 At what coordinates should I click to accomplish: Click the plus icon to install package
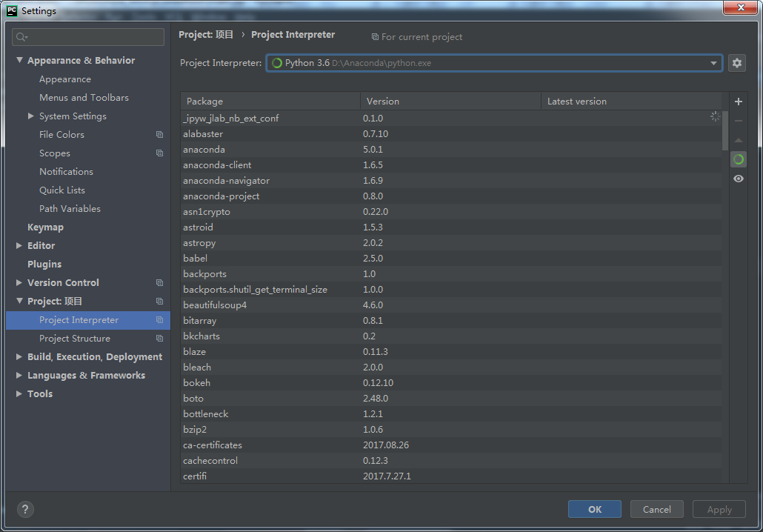[738, 102]
